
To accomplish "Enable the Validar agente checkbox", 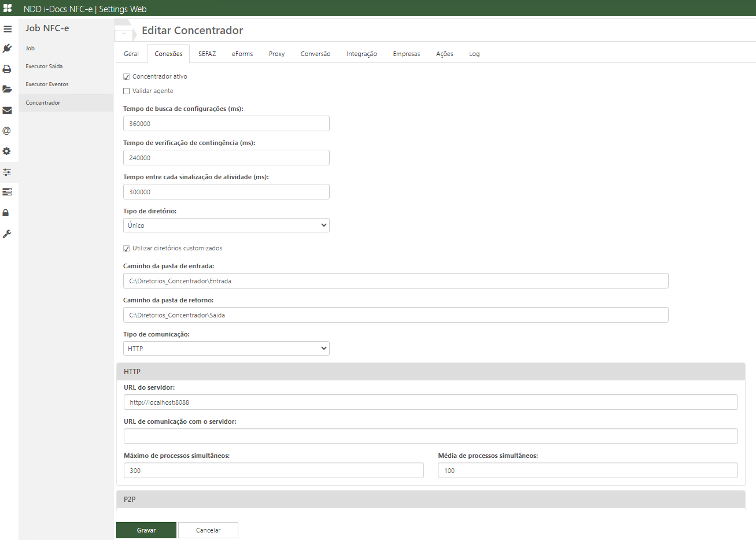I will click(x=126, y=90).
